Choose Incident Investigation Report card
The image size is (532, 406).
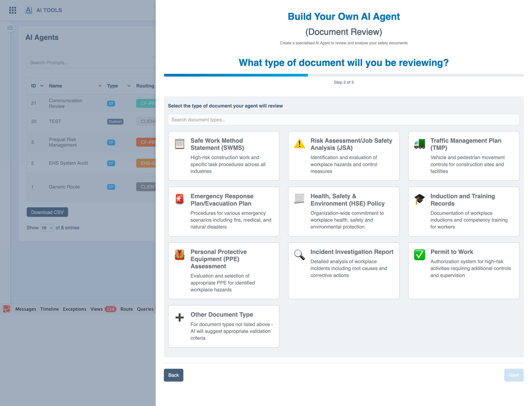coord(343,270)
